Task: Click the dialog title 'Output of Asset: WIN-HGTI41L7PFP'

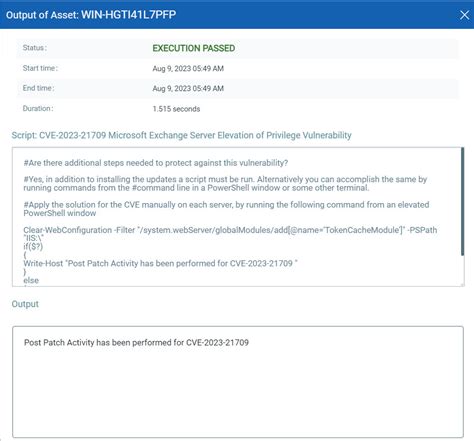Action: tap(91, 15)
